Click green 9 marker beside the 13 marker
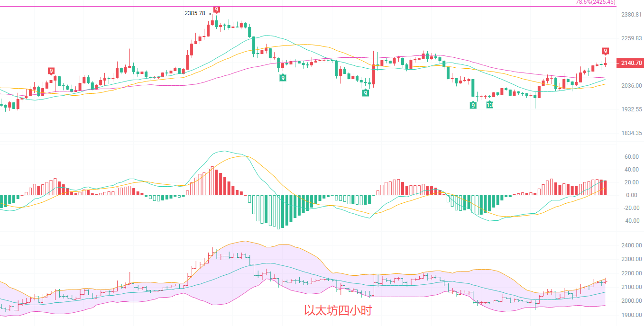Image resolution: width=644 pixels, height=326 pixels. point(473,105)
